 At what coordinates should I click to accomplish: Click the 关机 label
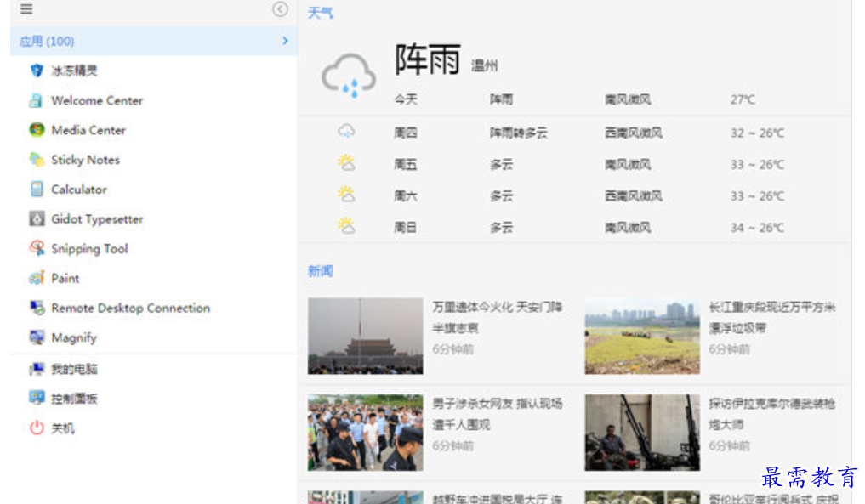(x=62, y=428)
